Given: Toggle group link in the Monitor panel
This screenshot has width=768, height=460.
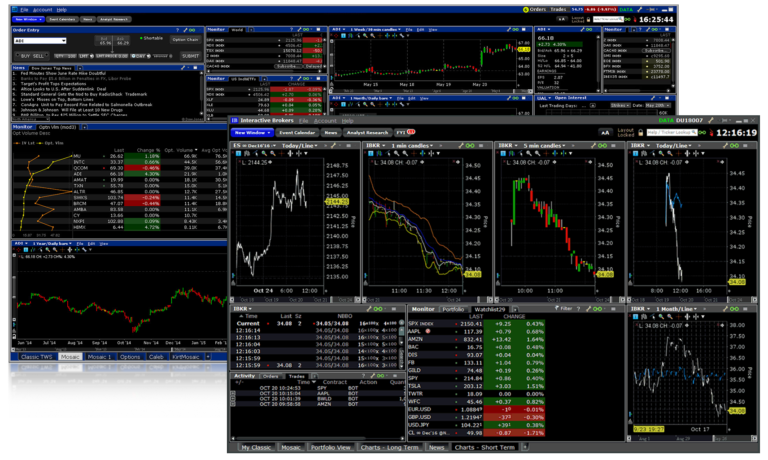Looking at the screenshot, I should (x=598, y=309).
